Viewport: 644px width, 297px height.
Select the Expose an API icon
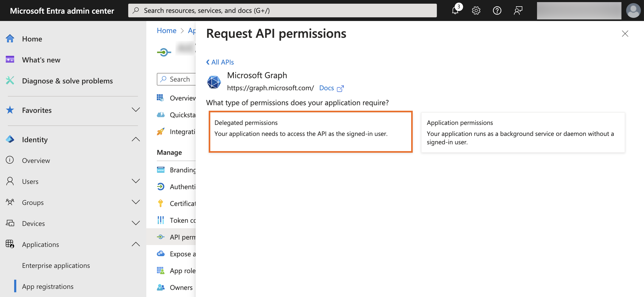click(160, 253)
